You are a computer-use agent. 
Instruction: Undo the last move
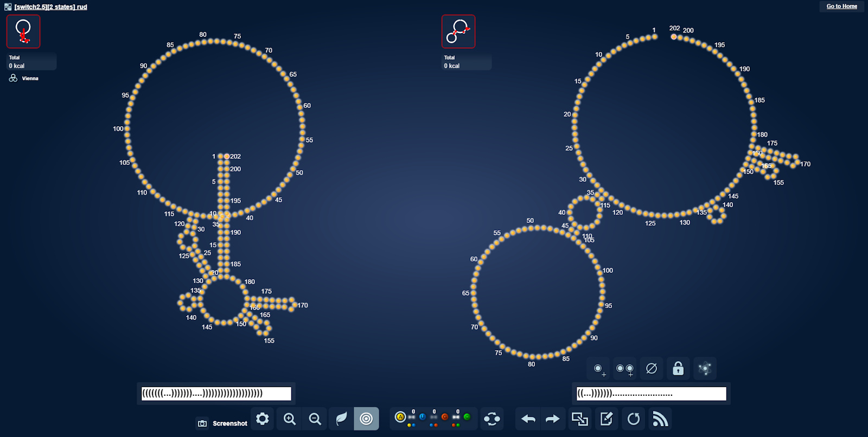(x=528, y=419)
